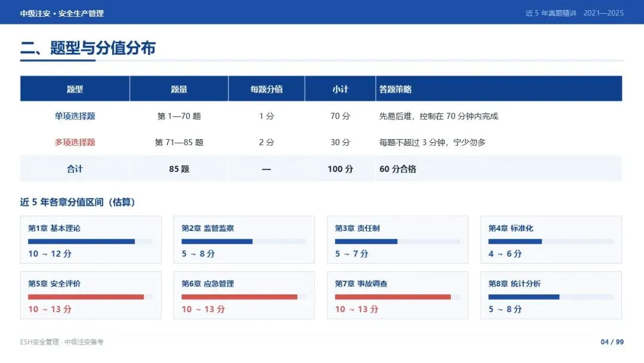Click the 第3章 责任制 progress bar

pos(397,241)
